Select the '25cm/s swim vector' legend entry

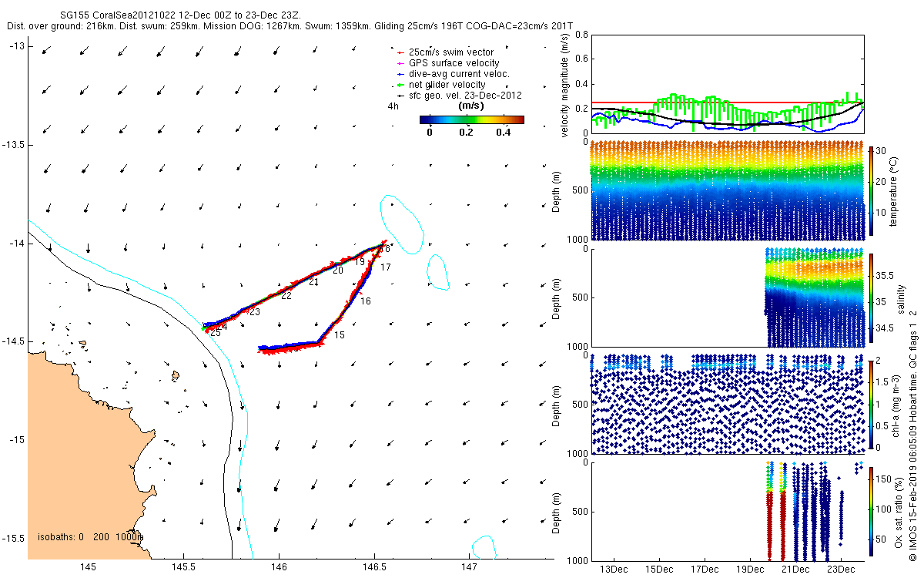(446, 52)
